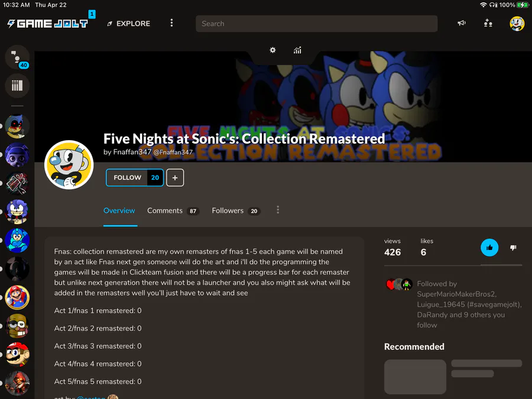
Task: Switch to the Followers tab
Action: 236,210
